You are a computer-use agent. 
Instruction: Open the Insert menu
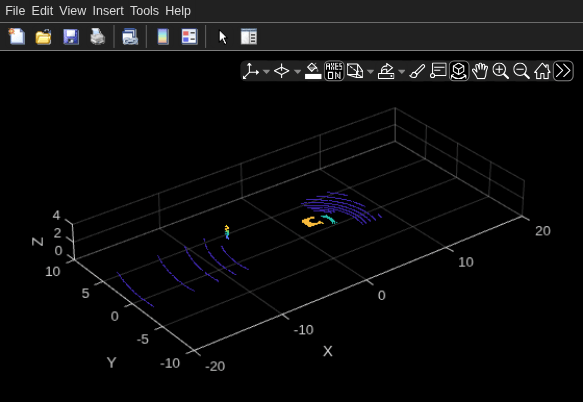pos(108,11)
